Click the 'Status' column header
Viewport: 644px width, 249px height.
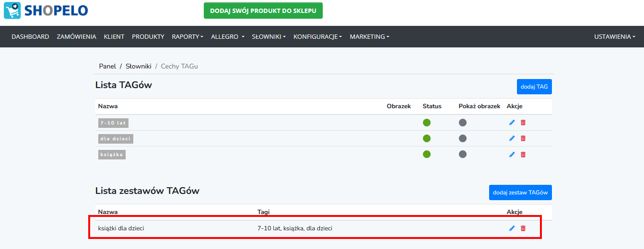432,106
